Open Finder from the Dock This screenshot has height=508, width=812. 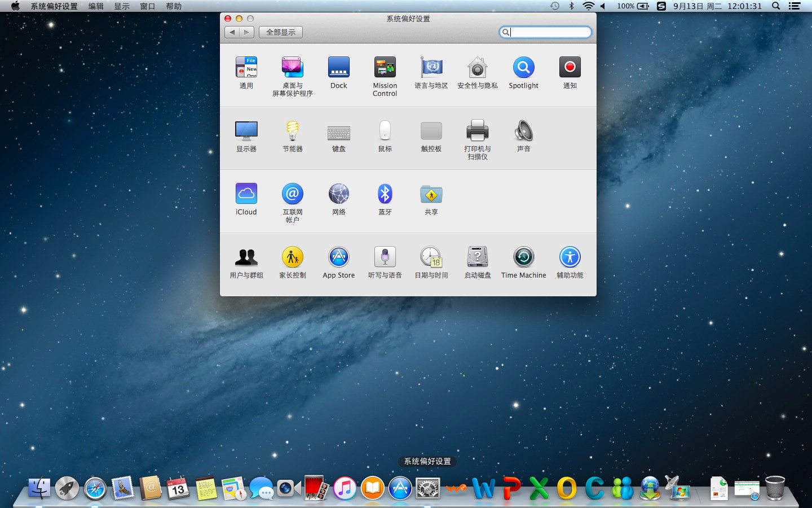[x=39, y=488]
